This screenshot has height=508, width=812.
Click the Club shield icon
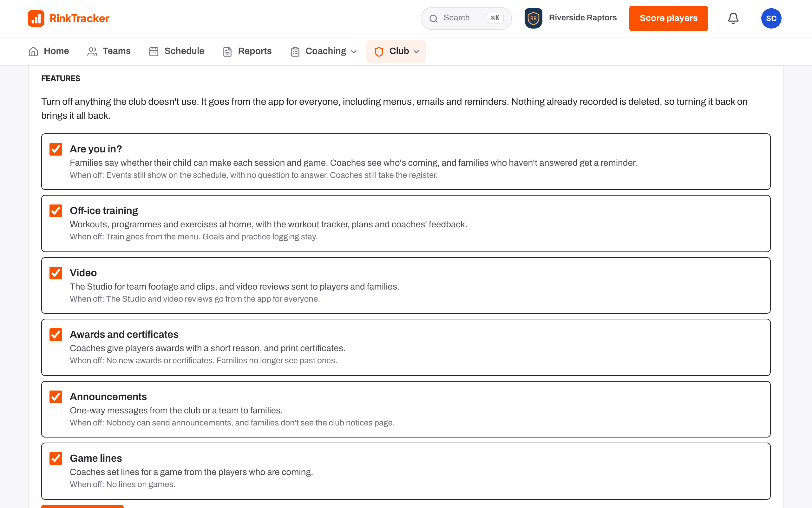(379, 51)
